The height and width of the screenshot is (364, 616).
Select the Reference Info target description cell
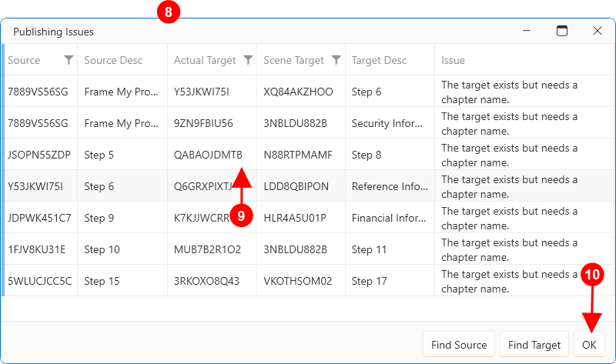(x=384, y=186)
